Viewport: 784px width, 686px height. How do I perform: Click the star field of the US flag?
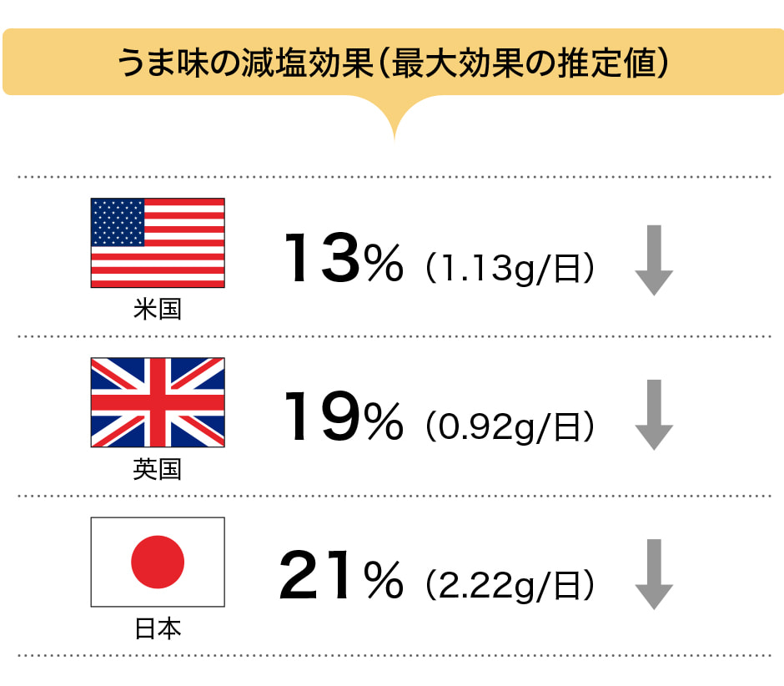(x=118, y=222)
